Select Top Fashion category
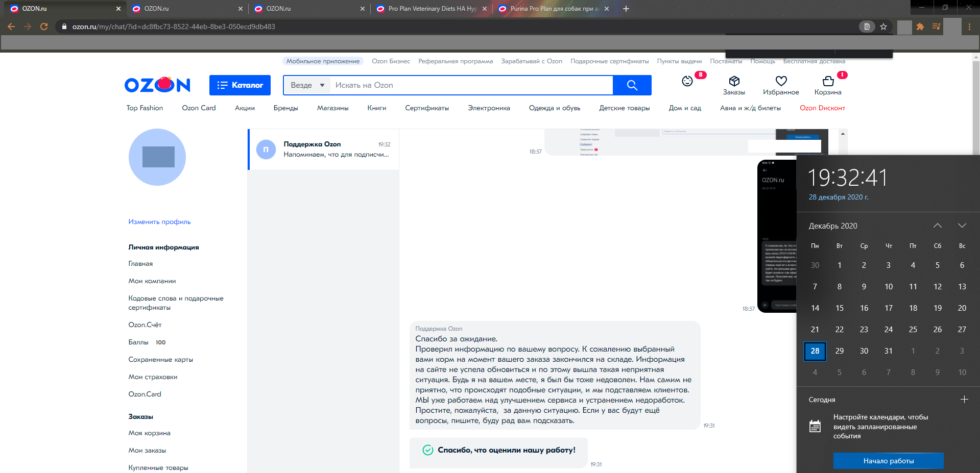Screen dimensions: 980x473 click(x=145, y=108)
